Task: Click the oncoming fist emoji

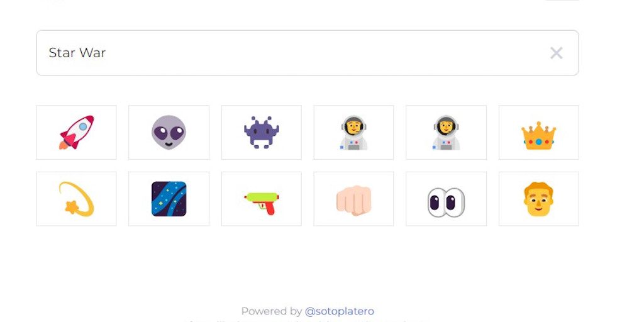Action: point(353,201)
